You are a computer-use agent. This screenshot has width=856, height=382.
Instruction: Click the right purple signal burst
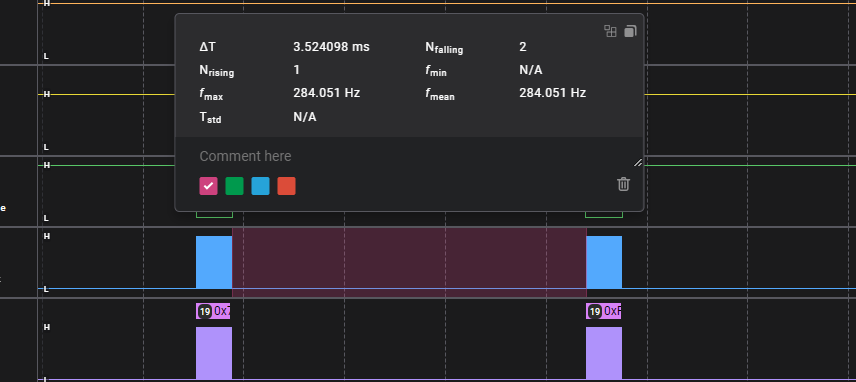604,353
